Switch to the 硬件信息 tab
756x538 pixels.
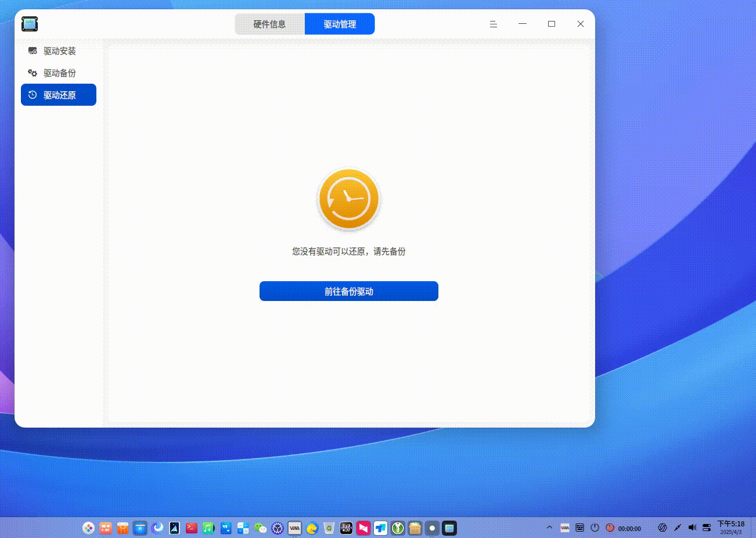tap(269, 24)
